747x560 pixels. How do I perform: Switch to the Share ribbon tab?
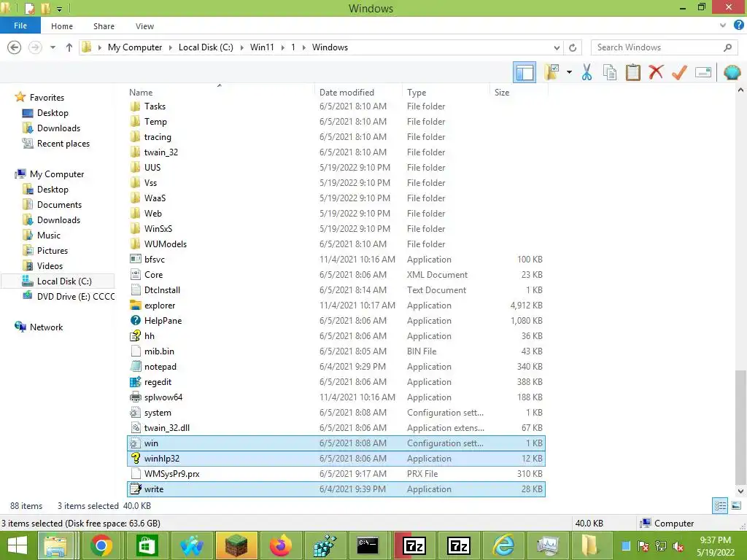[x=104, y=26]
